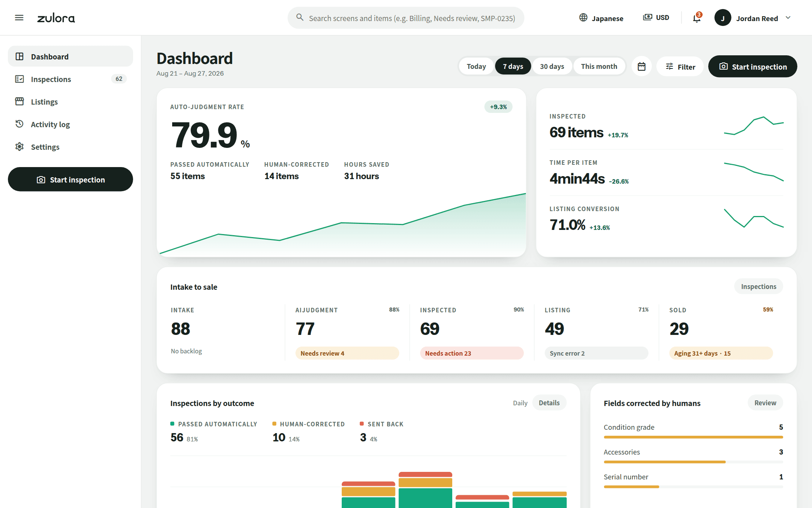The height and width of the screenshot is (508, 812).
Task: Click Aging 31+ days 15 pill
Action: coord(721,353)
